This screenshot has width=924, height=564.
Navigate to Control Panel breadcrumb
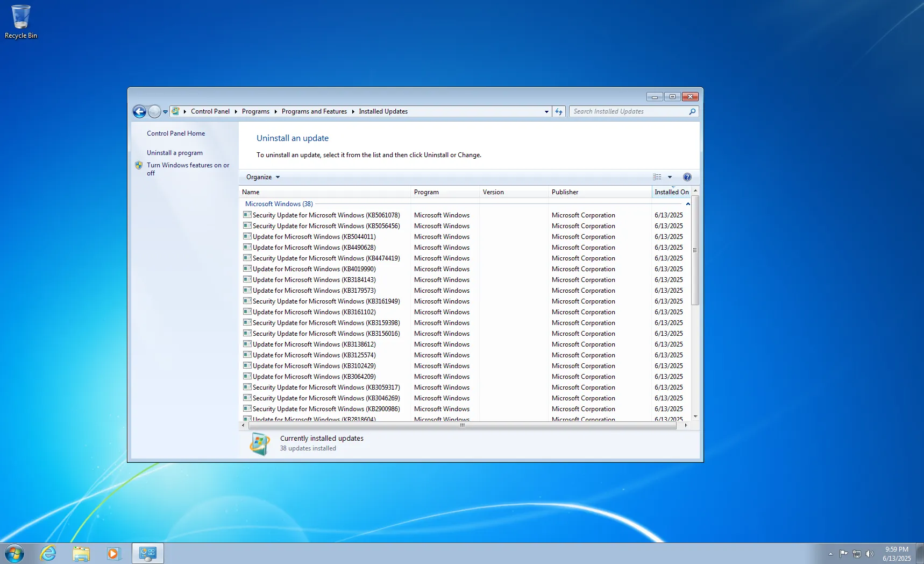coord(210,111)
